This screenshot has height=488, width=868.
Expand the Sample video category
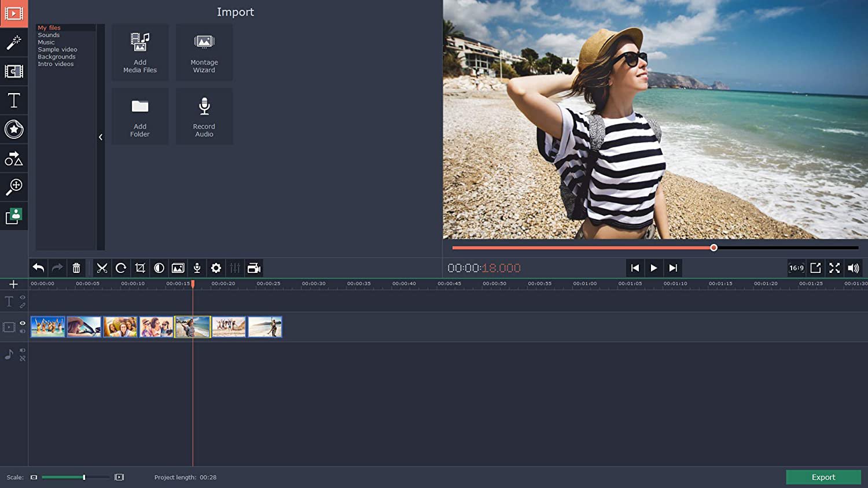coord(57,49)
